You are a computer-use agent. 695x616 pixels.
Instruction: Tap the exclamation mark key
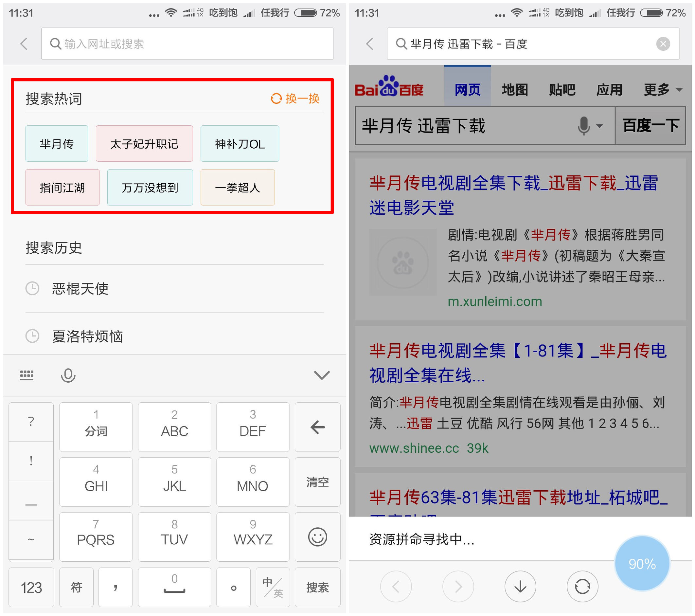[31, 461]
